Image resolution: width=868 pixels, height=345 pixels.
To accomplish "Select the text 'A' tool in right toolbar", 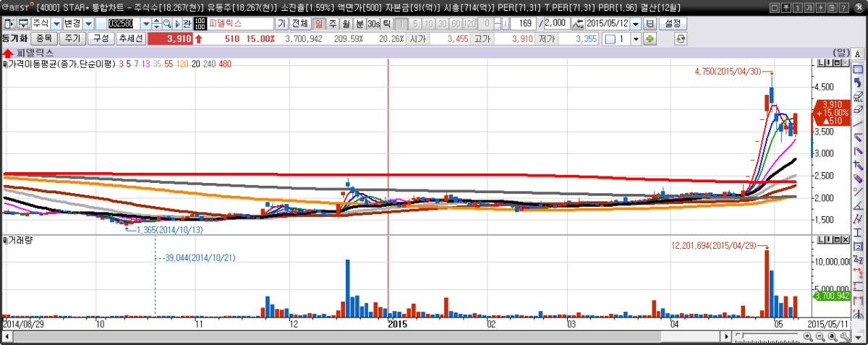I will [x=858, y=54].
